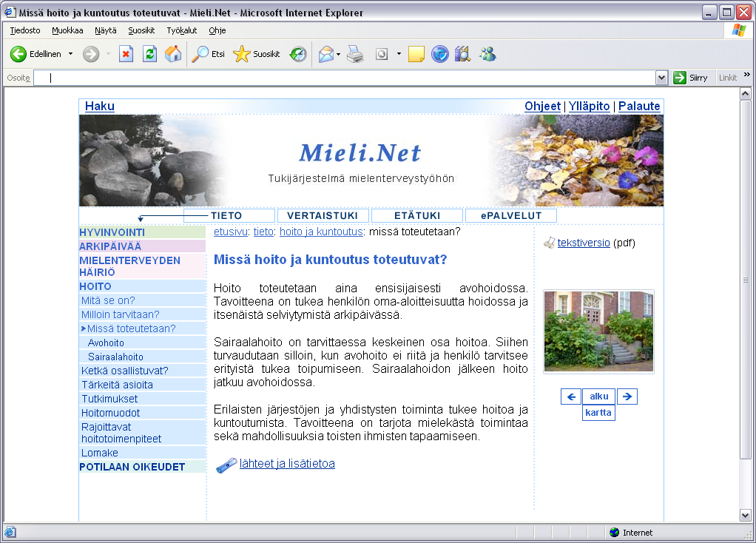Select Avohoito in the sidebar
Image resolution: width=756 pixels, height=543 pixels.
click(x=106, y=343)
